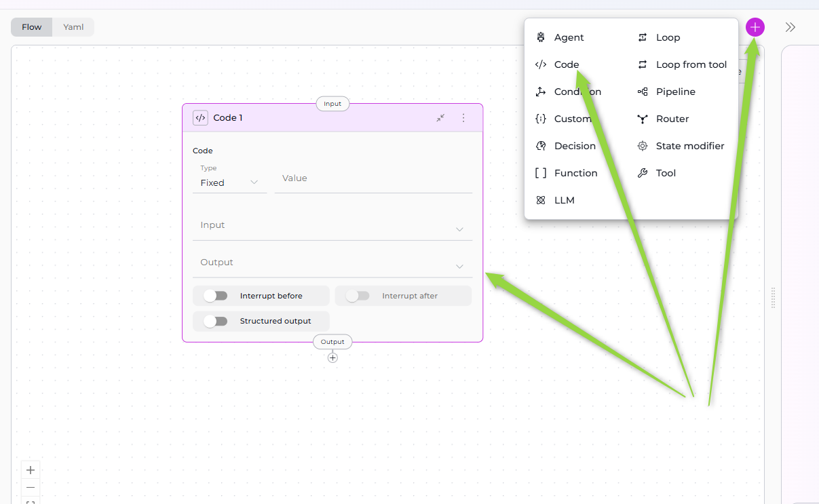Zoom in on the canvas
This screenshot has height=504, width=819.
click(31, 470)
